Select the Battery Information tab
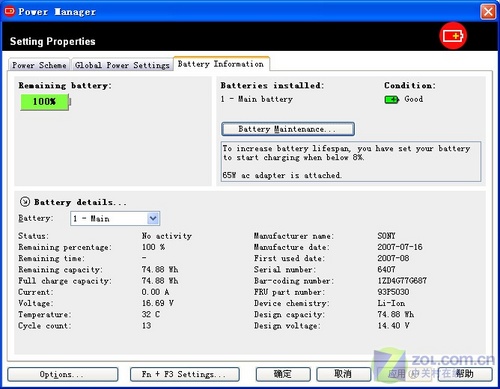 click(x=221, y=64)
